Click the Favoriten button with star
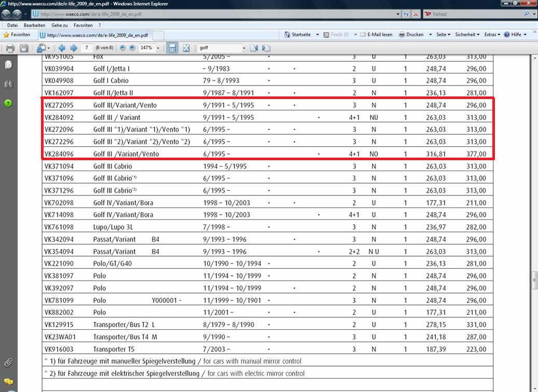The image size is (538, 392). coord(17,35)
